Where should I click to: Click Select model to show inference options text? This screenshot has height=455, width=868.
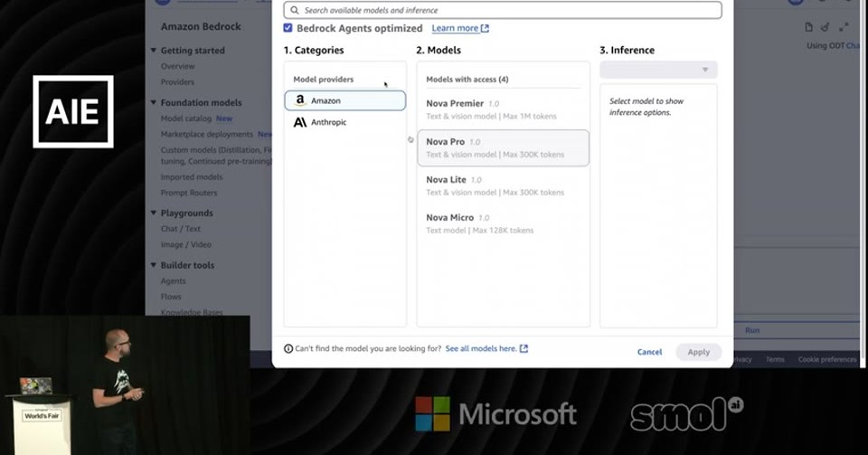(646, 107)
